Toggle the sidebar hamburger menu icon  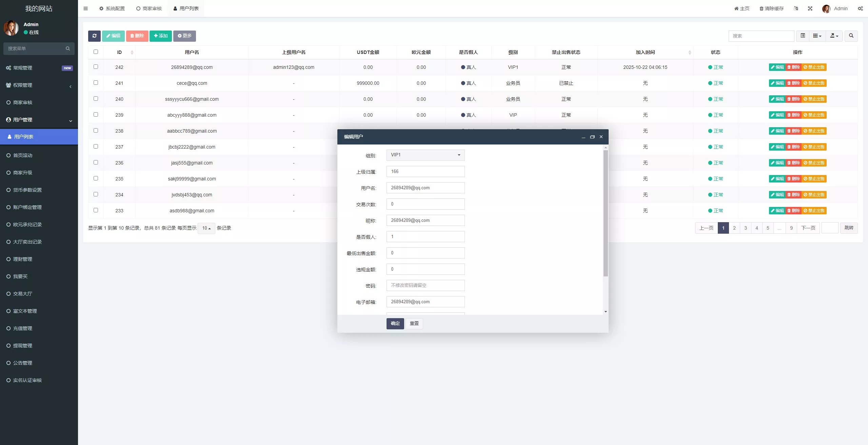click(85, 8)
